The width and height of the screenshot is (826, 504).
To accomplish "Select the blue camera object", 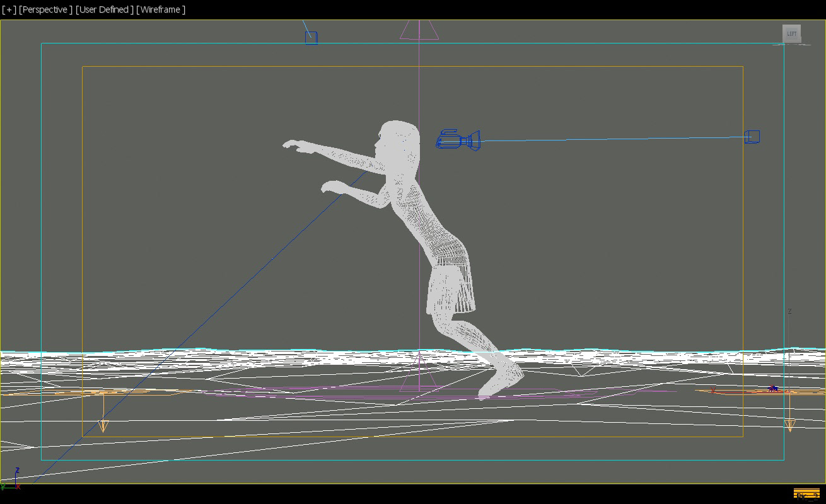I will [458, 140].
